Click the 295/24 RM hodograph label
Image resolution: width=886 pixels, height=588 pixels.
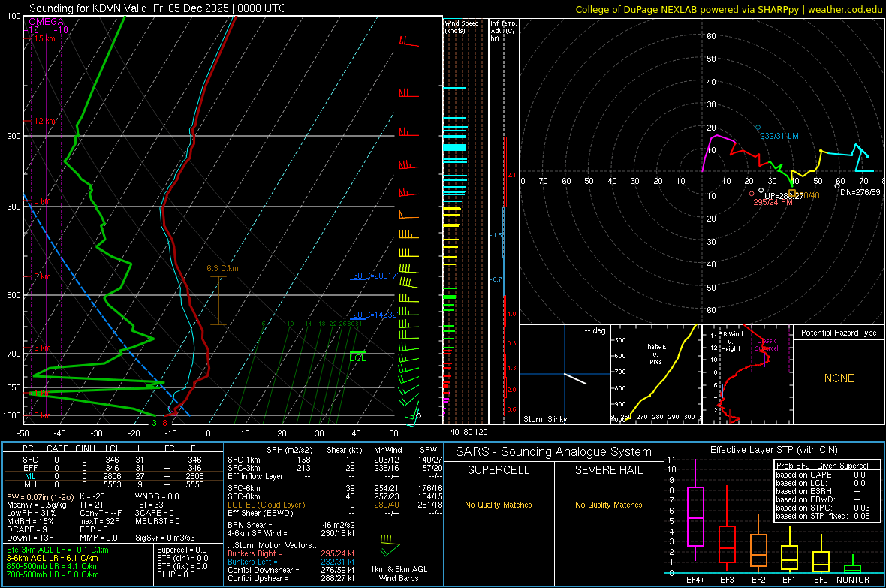[x=773, y=202]
